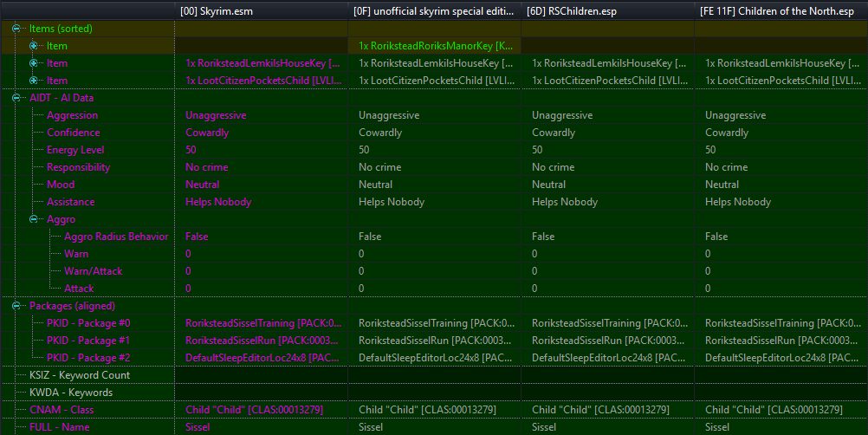Collapse the Items (sorted) node

coord(16,29)
